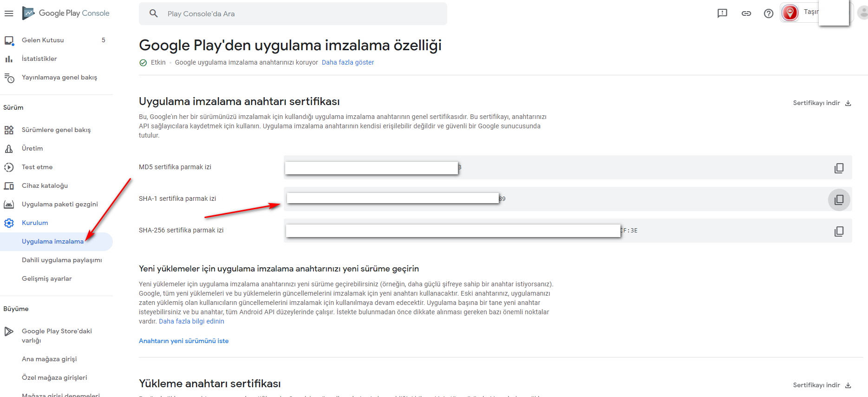
Task: Click the SHA-1 sertifika parmak izi label
Action: click(x=177, y=198)
